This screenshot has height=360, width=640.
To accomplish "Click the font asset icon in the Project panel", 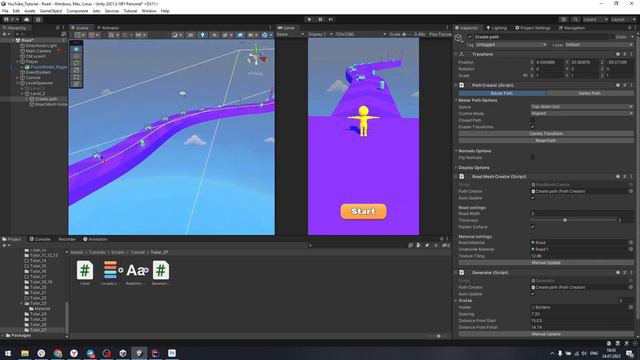I will [x=136, y=270].
